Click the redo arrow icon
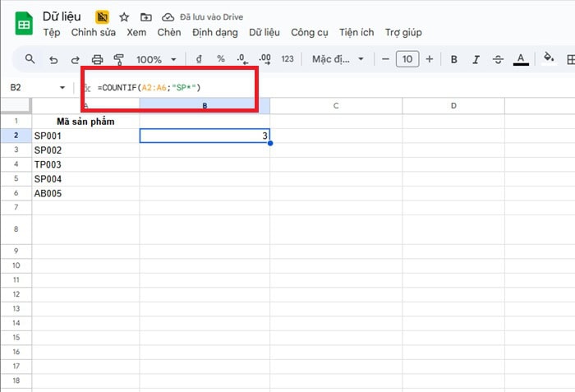 tap(75, 59)
